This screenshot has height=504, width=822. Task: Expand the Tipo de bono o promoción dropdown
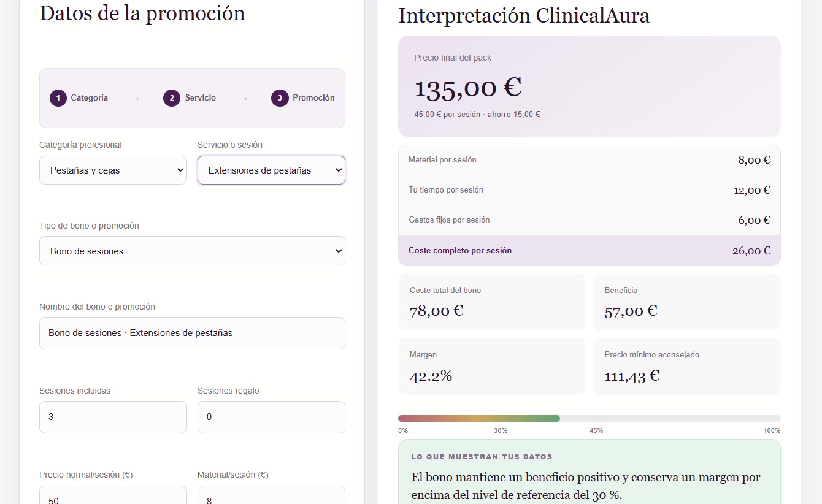[192, 251]
